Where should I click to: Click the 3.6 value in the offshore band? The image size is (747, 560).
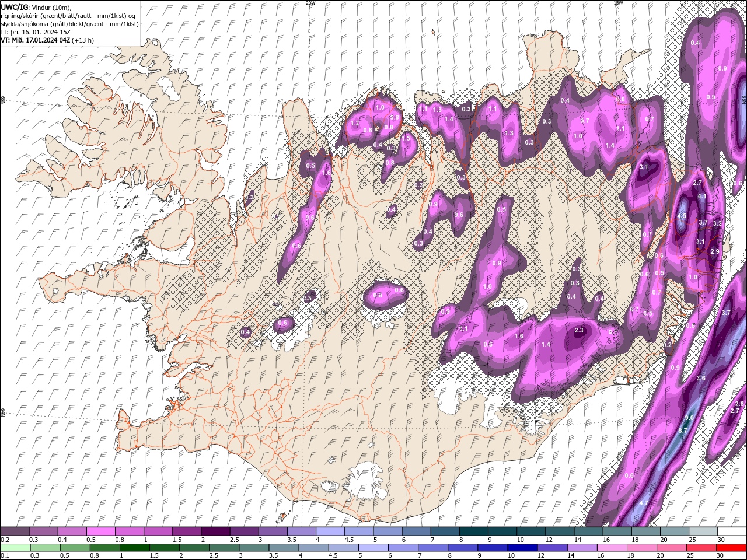coord(701,378)
